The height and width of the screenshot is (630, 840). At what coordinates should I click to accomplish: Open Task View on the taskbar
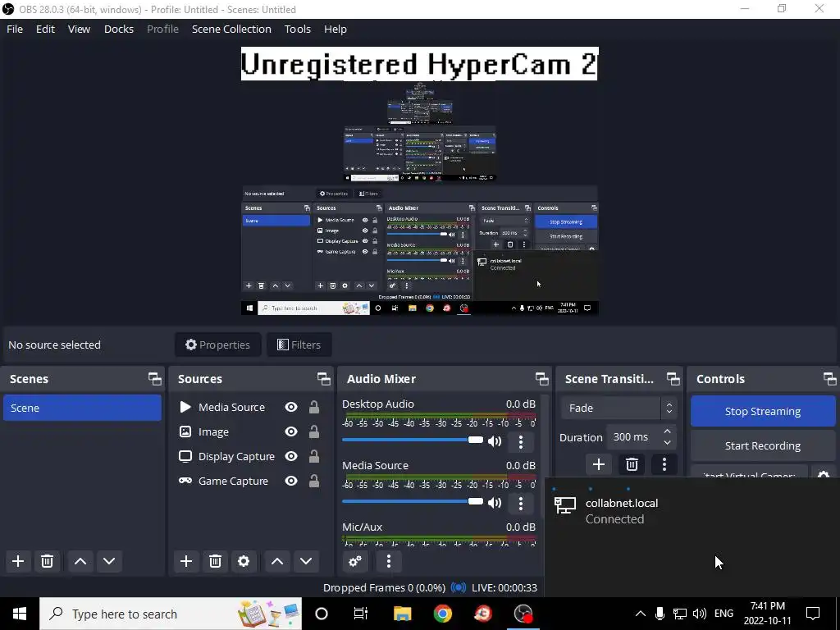point(361,614)
